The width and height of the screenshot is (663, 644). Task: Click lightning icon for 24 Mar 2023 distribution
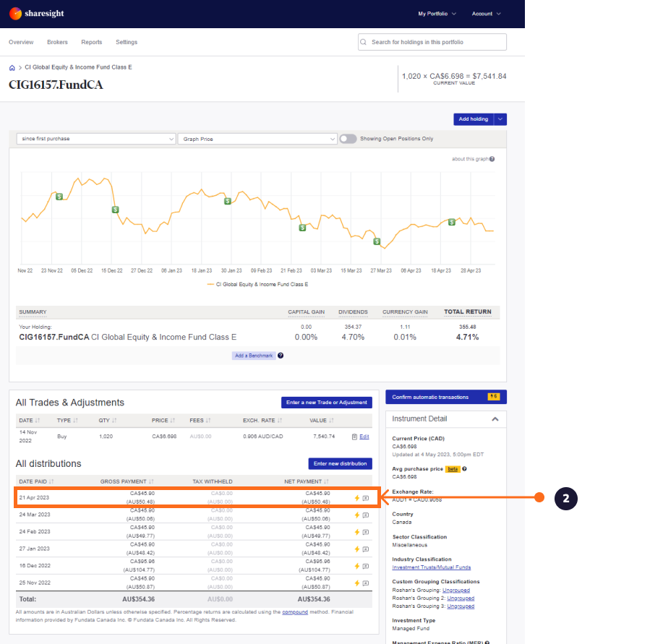[x=357, y=515]
